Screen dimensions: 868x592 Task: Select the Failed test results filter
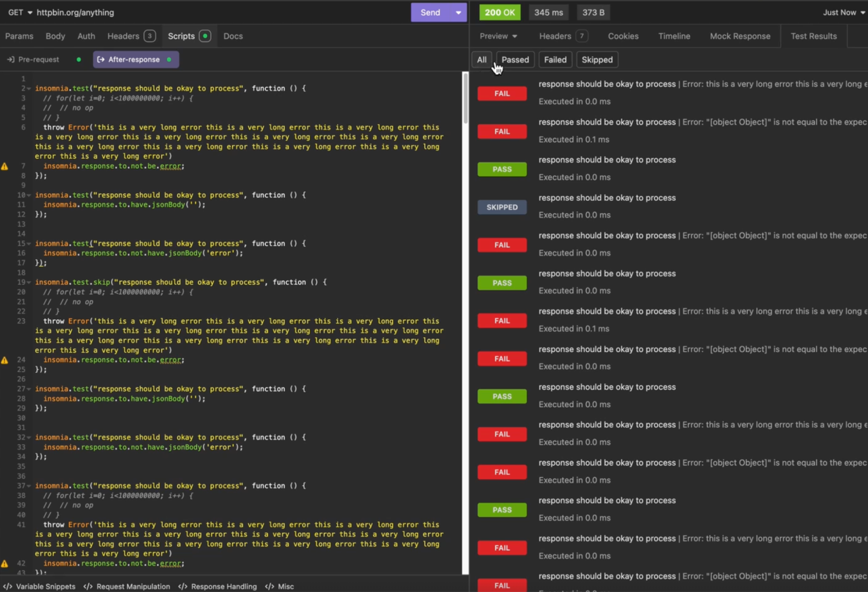(555, 60)
